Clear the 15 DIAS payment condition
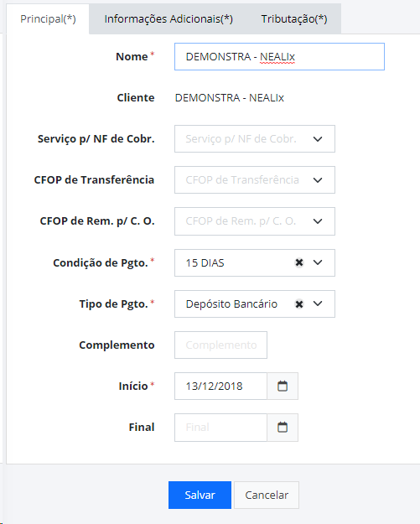Image resolution: width=420 pixels, height=524 pixels. click(299, 262)
